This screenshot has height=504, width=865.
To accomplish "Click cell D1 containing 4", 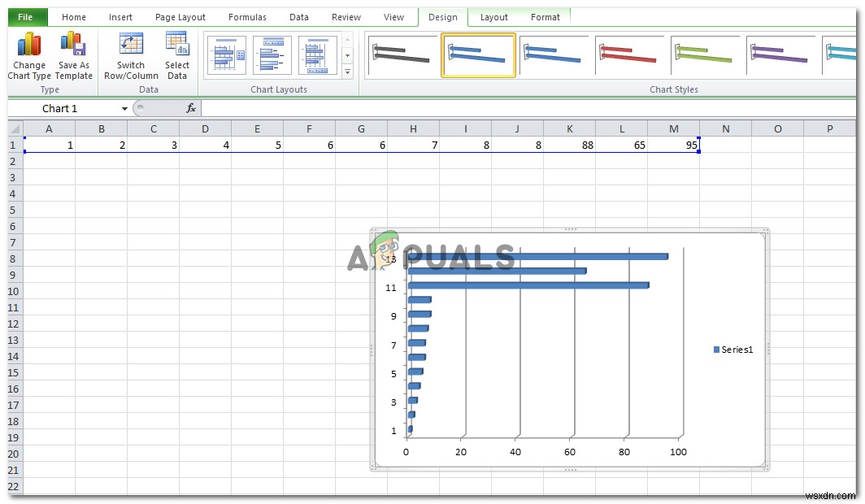I will [205, 145].
